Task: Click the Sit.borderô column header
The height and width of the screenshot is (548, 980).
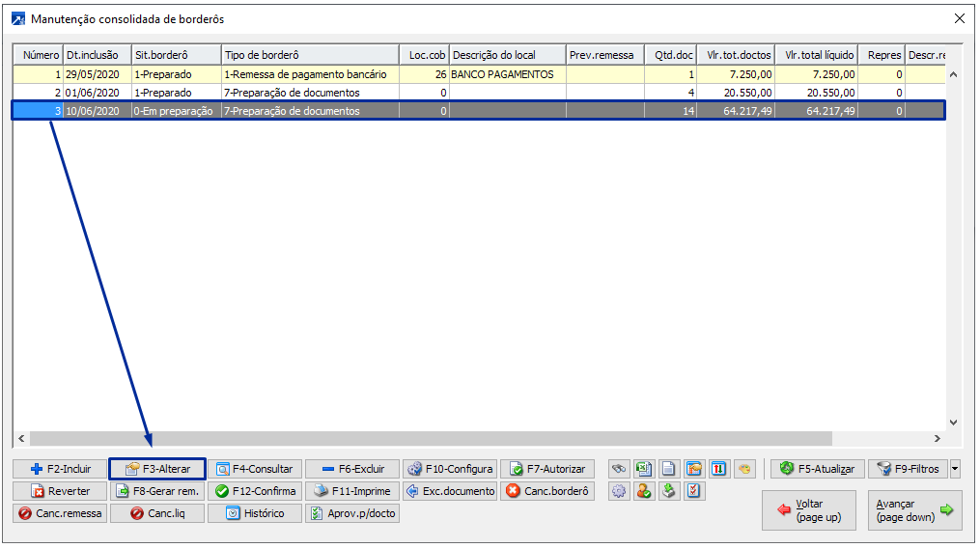Action: [177, 55]
